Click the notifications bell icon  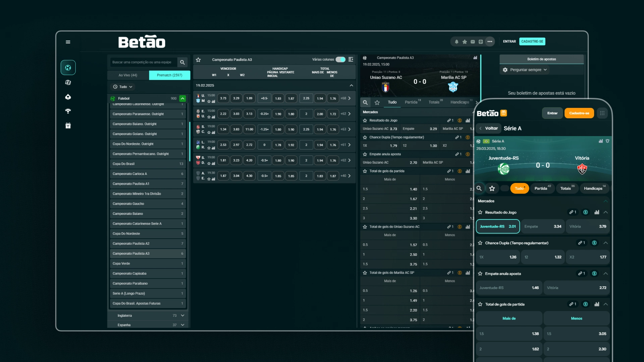[457, 42]
